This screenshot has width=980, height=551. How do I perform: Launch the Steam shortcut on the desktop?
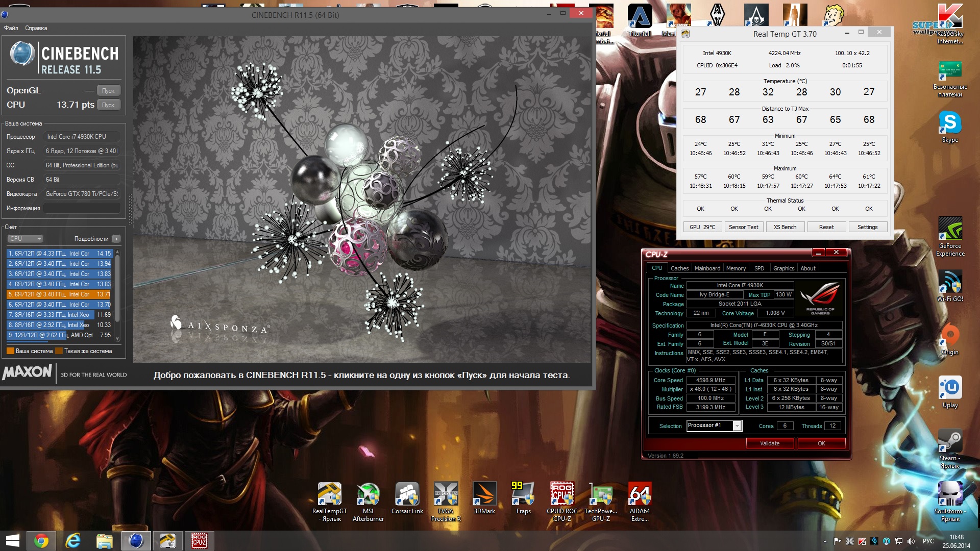950,449
